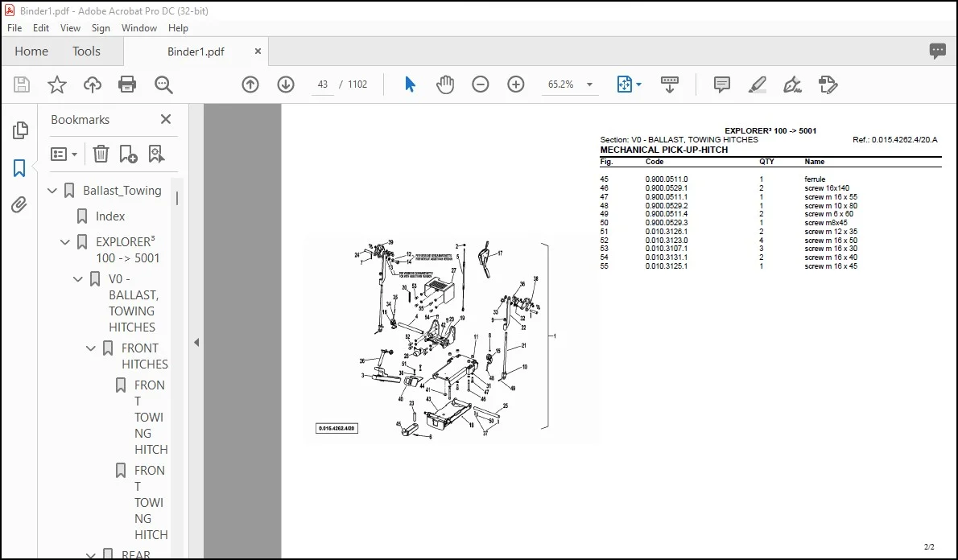Click the bookmarks panel scrollbar

(177, 199)
